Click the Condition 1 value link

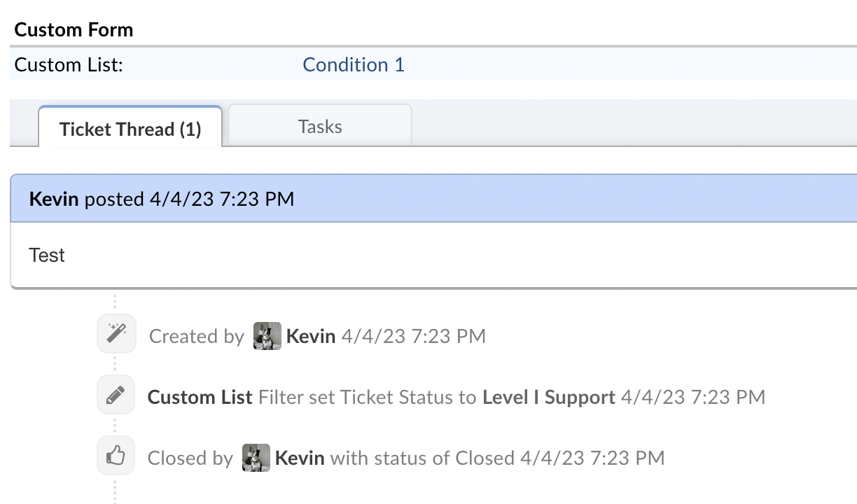pyautogui.click(x=354, y=64)
